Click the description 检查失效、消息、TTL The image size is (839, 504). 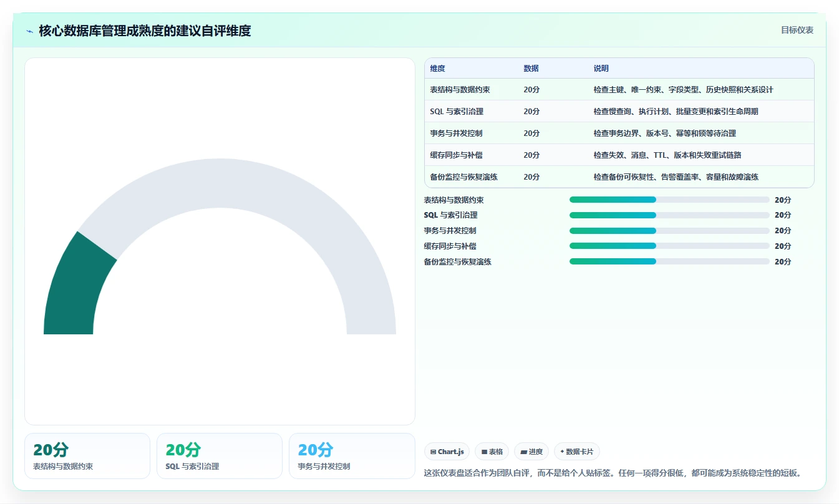click(x=667, y=155)
